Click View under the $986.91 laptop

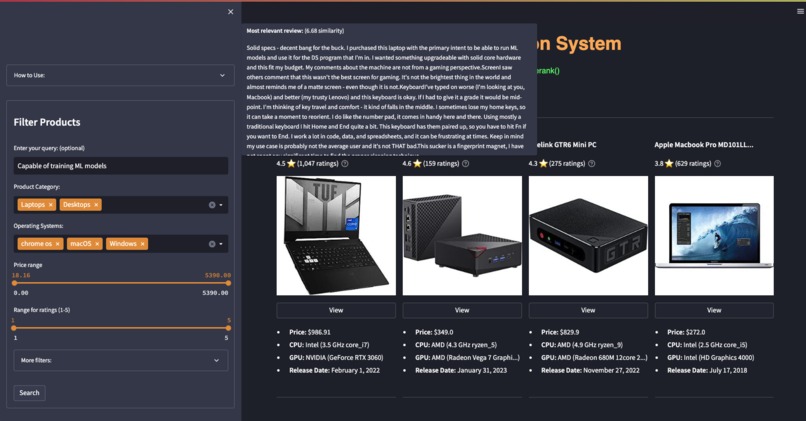[x=336, y=310]
